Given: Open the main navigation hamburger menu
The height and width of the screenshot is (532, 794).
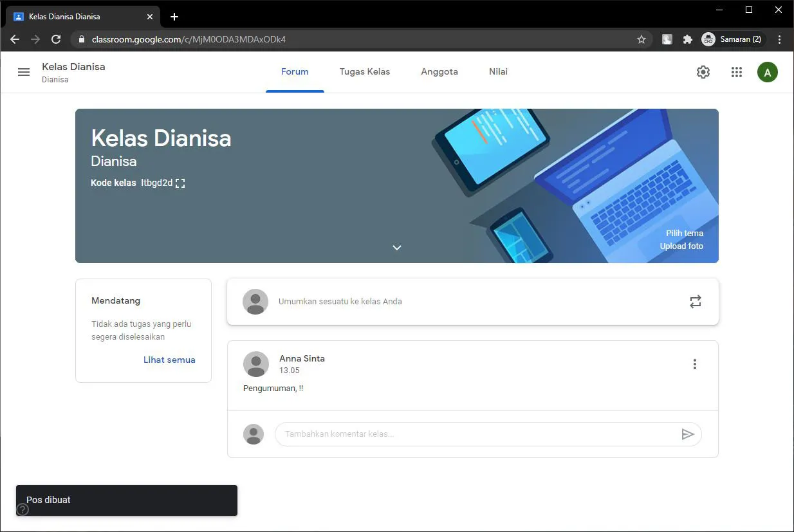Looking at the screenshot, I should [24, 71].
